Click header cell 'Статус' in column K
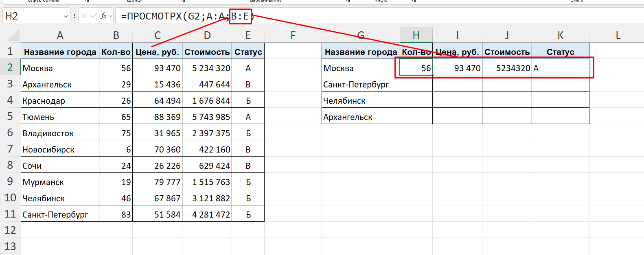644x255 pixels. [561, 51]
